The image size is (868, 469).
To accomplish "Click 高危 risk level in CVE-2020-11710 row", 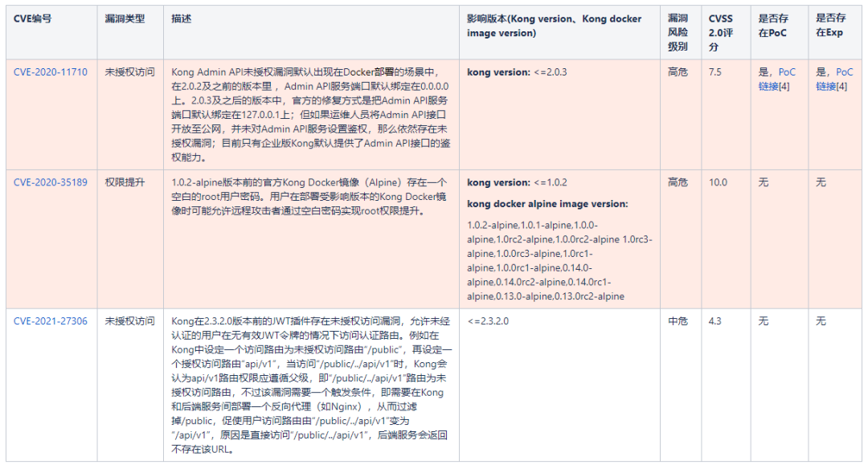I will (x=678, y=72).
